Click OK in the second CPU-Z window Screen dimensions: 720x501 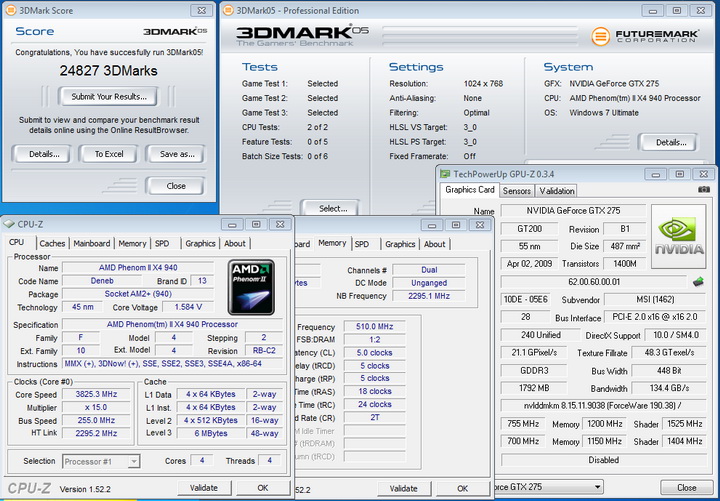(462, 489)
